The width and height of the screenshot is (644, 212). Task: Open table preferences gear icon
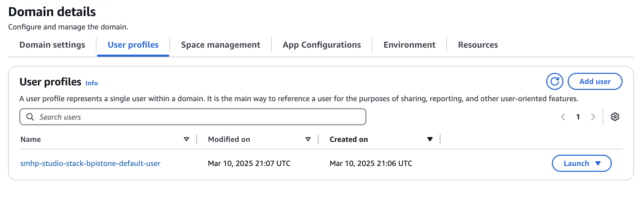click(x=615, y=117)
